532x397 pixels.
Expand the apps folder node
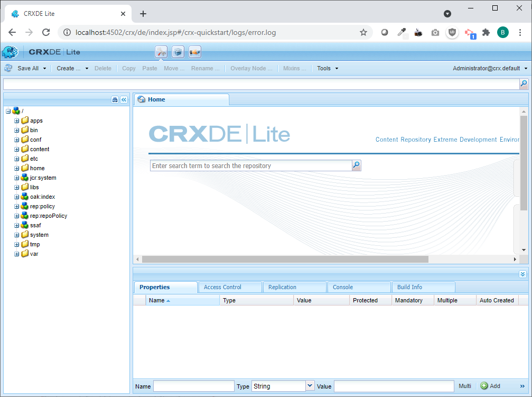17,121
